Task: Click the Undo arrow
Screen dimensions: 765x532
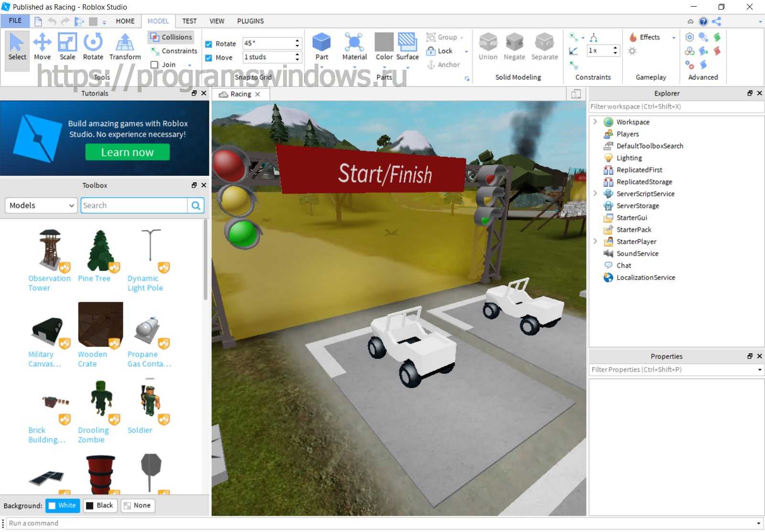Action: pyautogui.click(x=52, y=21)
